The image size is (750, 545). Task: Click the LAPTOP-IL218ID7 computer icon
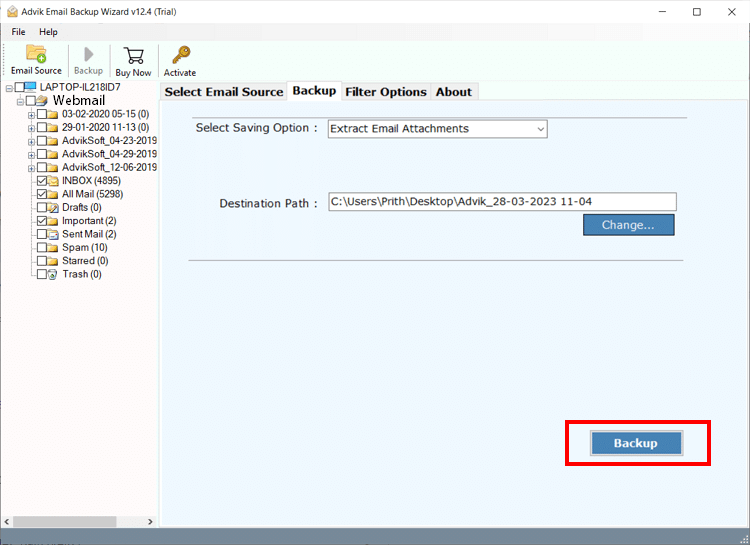click(x=30, y=87)
